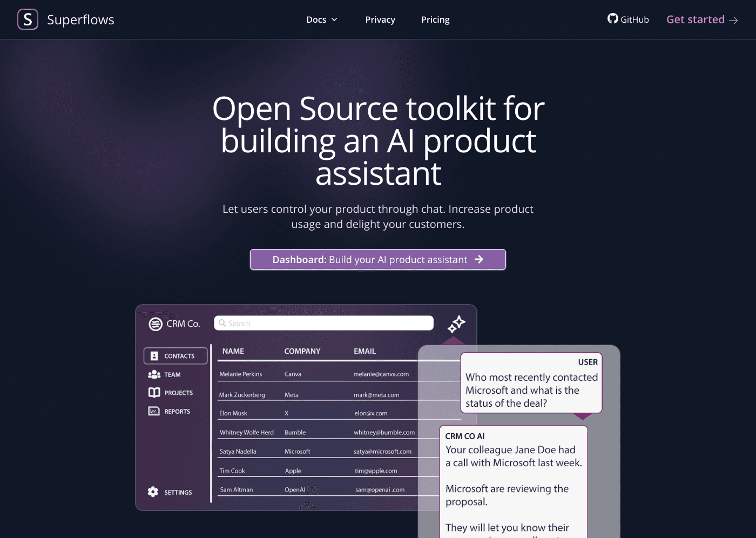Select TEAM label in the CRM sidebar

[172, 374]
